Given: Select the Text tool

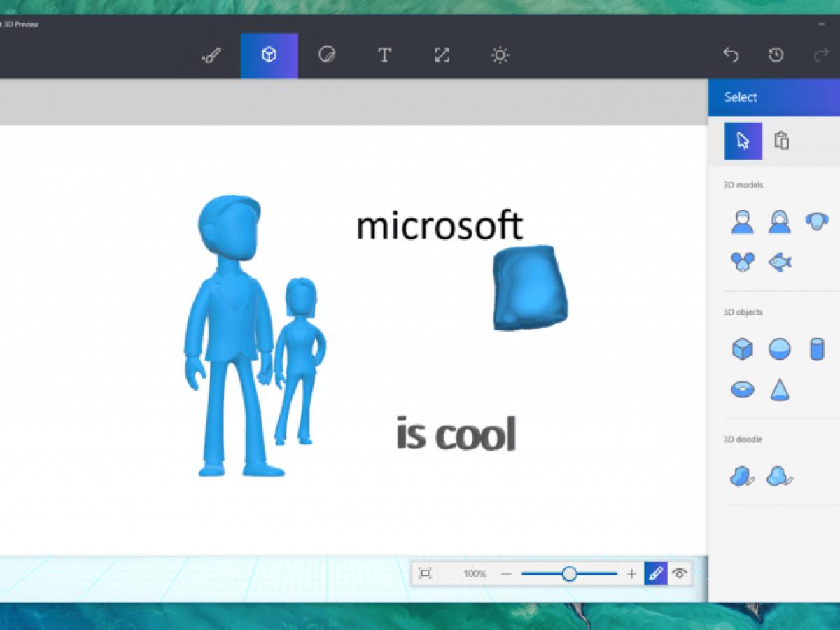Looking at the screenshot, I should [x=384, y=55].
